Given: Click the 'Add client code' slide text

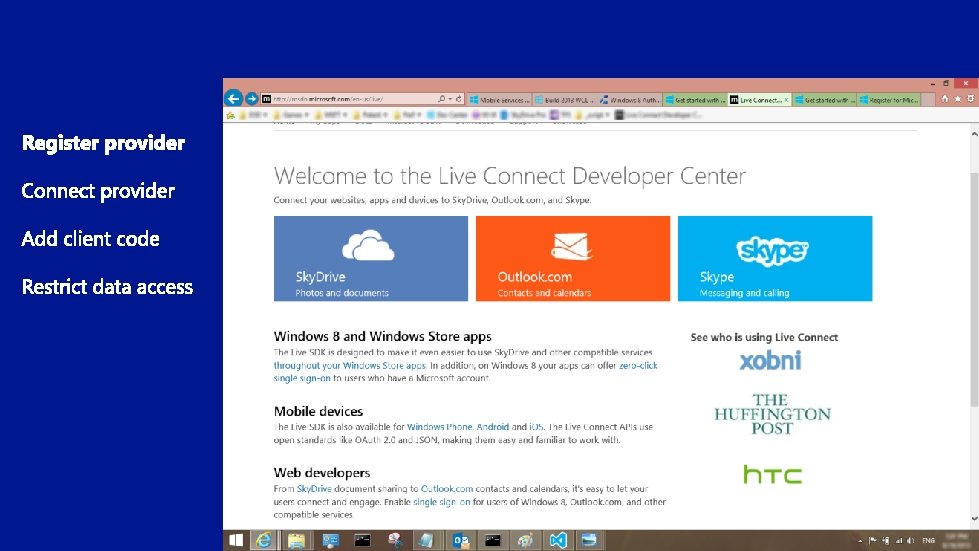Looking at the screenshot, I should tap(91, 239).
